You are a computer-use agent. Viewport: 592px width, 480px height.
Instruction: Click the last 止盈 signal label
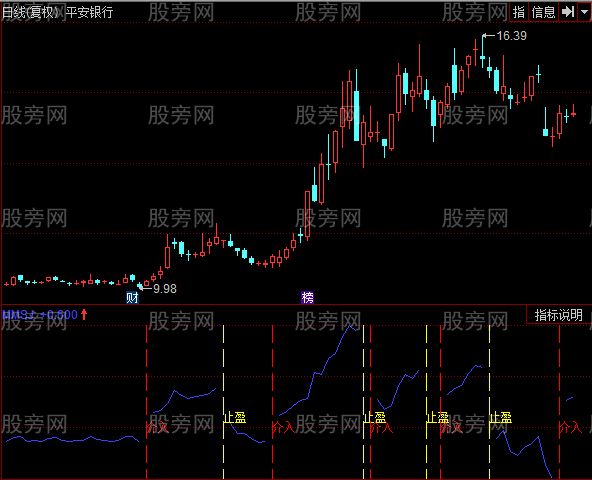click(x=501, y=418)
